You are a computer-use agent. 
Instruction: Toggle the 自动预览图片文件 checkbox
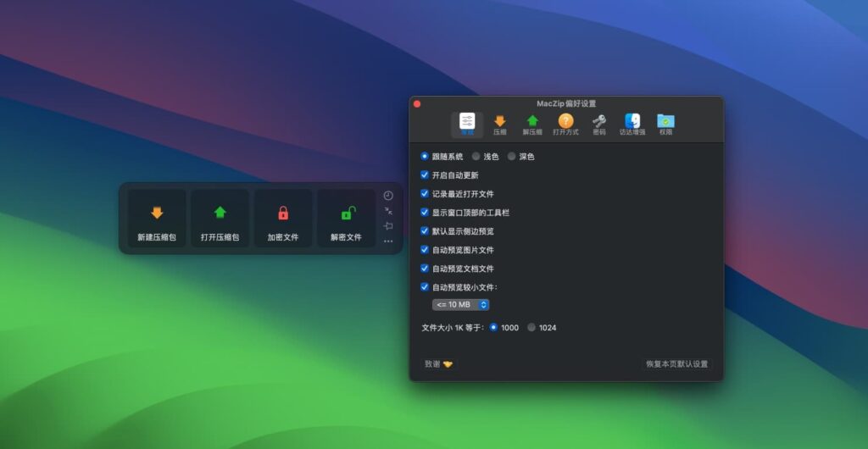tap(425, 249)
